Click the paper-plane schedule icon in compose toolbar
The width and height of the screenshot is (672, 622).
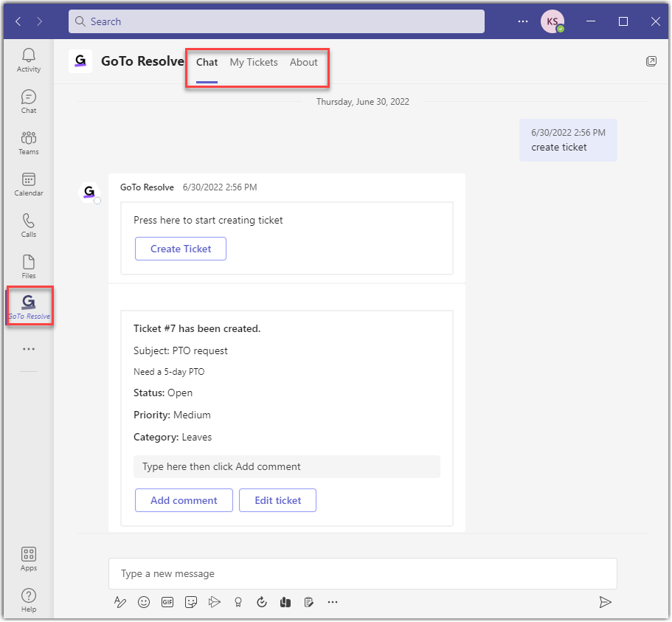point(214,602)
